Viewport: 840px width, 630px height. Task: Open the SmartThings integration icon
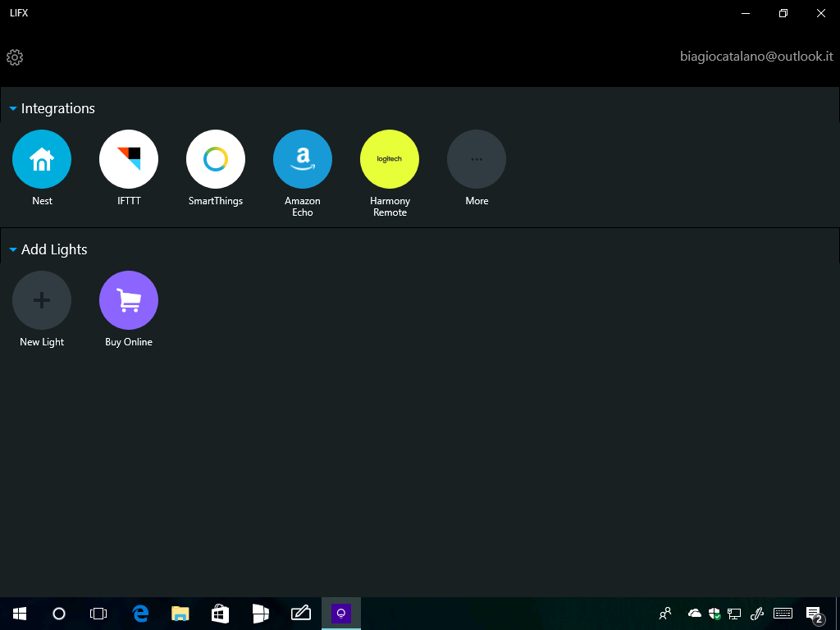(216, 159)
